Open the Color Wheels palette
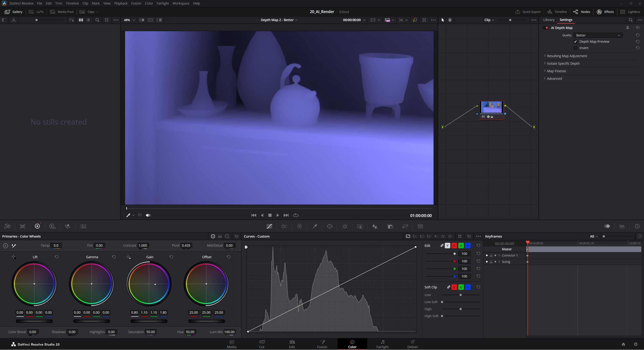The height and width of the screenshot is (350, 644). click(37, 226)
